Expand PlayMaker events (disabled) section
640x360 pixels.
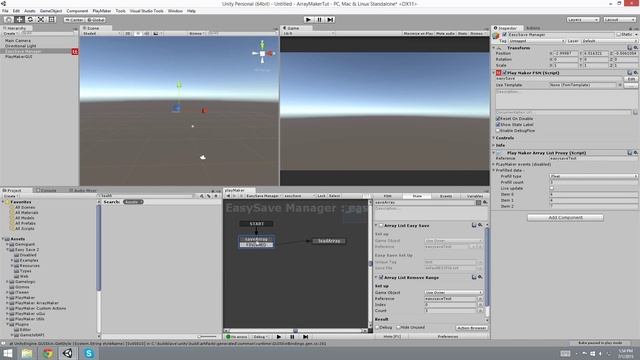coord(494,164)
